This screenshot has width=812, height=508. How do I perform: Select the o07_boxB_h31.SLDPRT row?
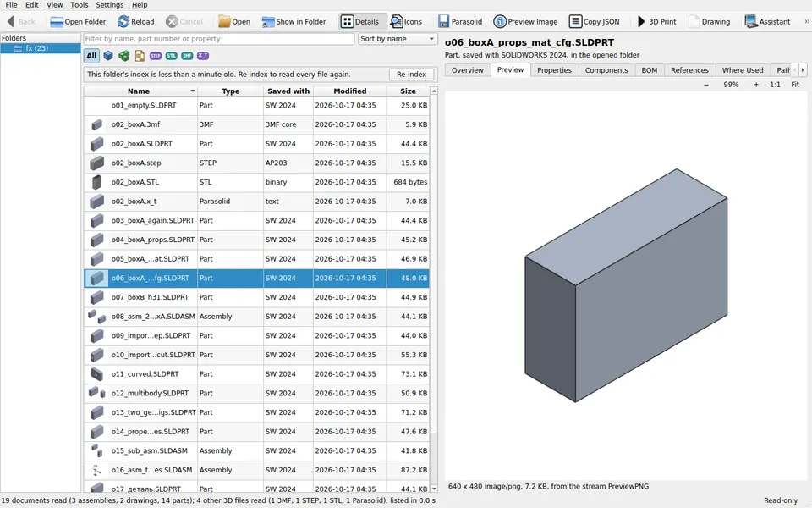click(257, 297)
